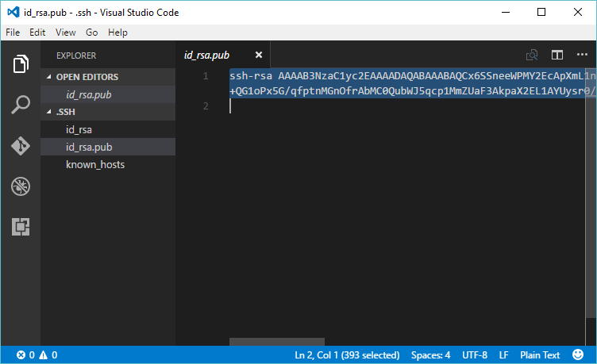Image resolution: width=597 pixels, height=364 pixels.
Task: Open the Extensions view icon
Action: coord(21,227)
